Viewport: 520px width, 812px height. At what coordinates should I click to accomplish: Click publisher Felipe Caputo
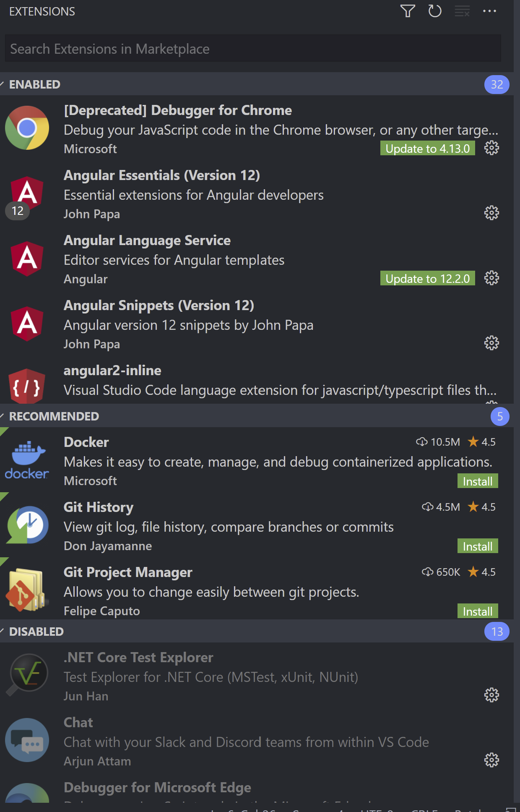coord(102,611)
